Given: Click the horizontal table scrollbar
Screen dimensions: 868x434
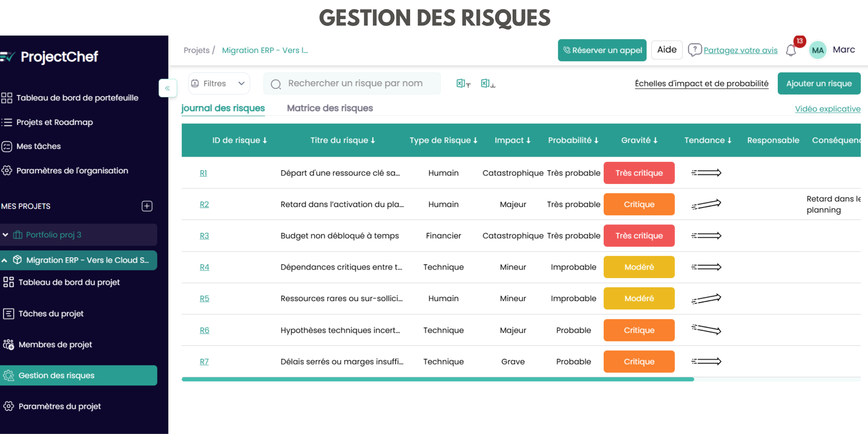Looking at the screenshot, I should (x=437, y=379).
